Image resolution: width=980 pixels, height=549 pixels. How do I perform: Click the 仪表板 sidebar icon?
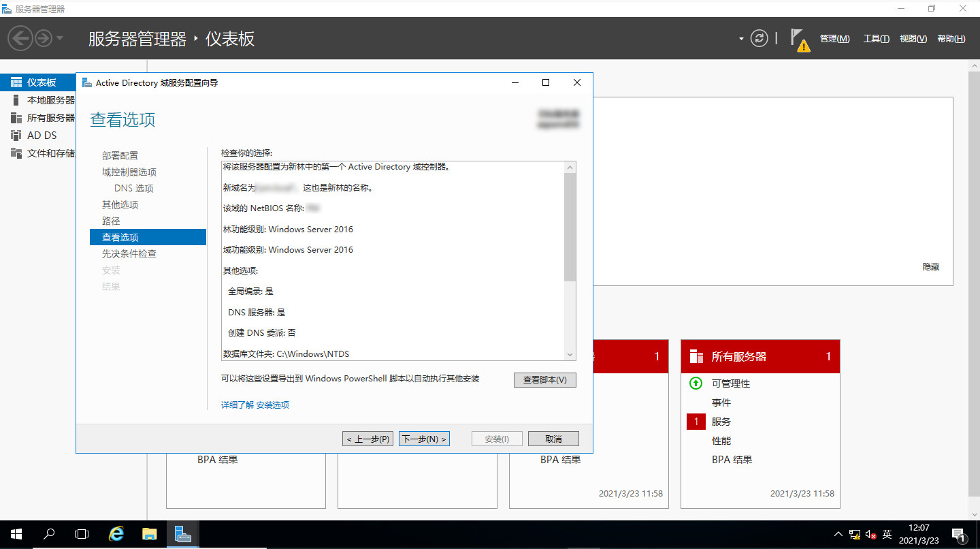coord(16,82)
